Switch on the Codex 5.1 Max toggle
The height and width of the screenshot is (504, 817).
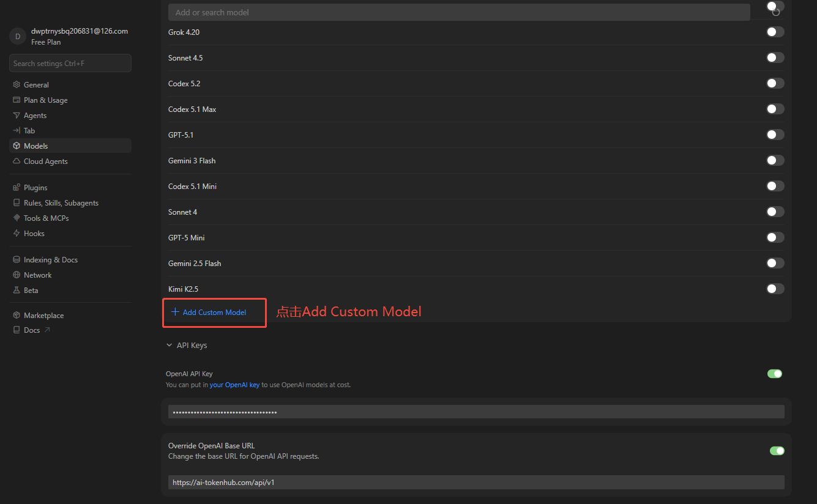(775, 109)
